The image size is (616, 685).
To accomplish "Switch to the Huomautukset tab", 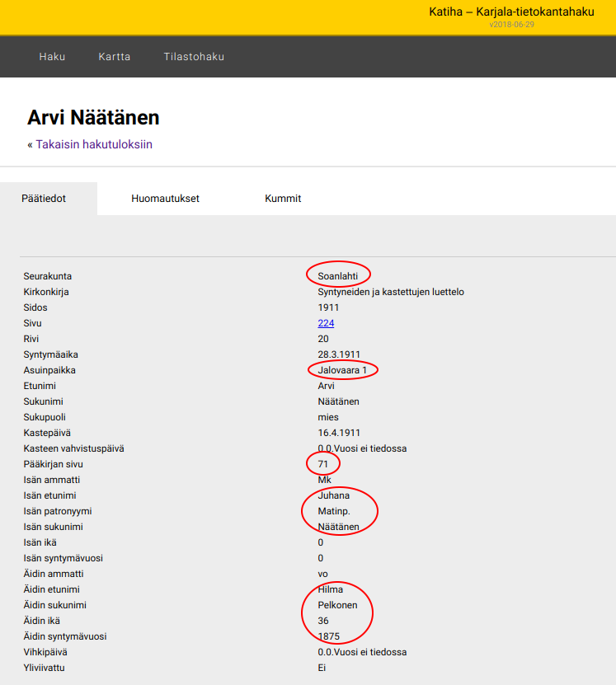I will (x=165, y=199).
